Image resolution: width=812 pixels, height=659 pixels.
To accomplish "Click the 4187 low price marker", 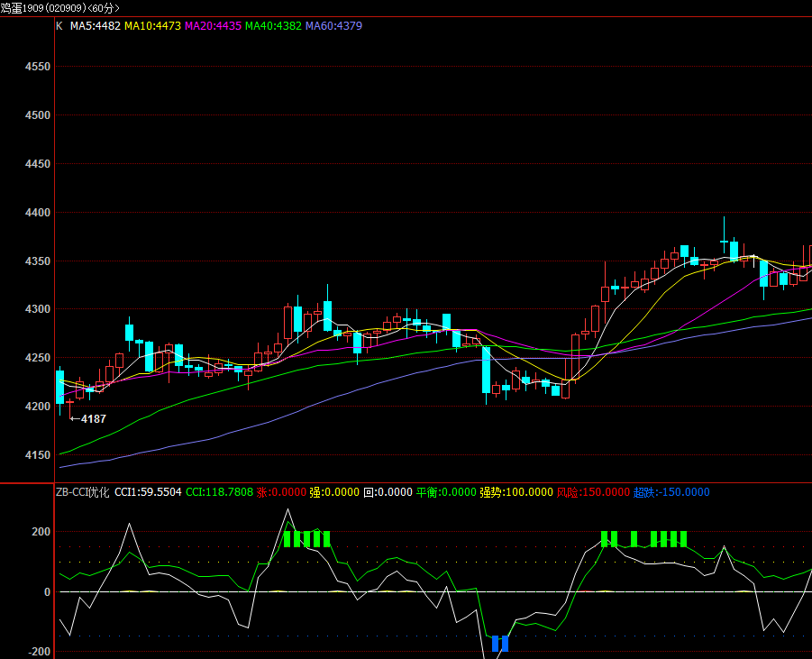I will point(88,418).
